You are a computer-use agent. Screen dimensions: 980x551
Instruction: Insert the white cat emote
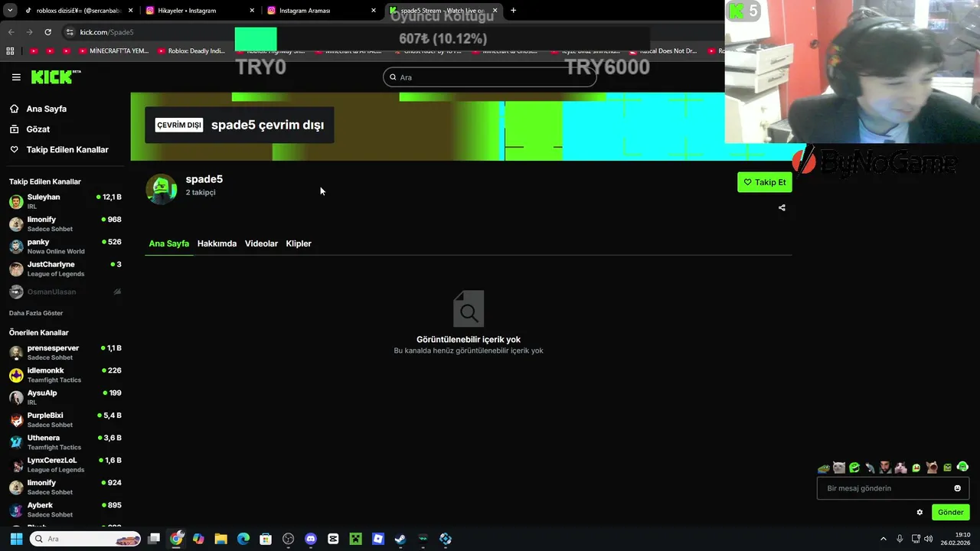839,468
